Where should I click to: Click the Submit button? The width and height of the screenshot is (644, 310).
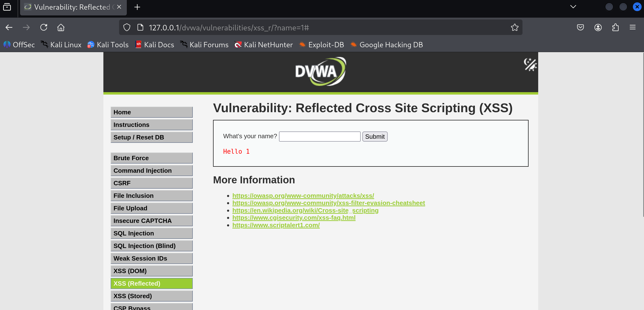click(x=374, y=137)
